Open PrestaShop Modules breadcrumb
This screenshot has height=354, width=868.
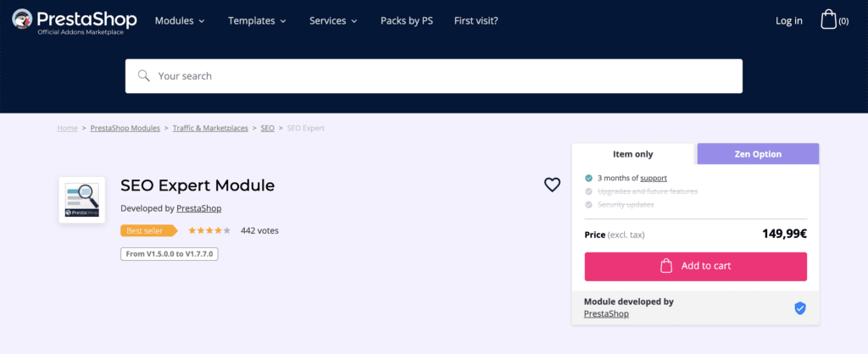pyautogui.click(x=125, y=128)
